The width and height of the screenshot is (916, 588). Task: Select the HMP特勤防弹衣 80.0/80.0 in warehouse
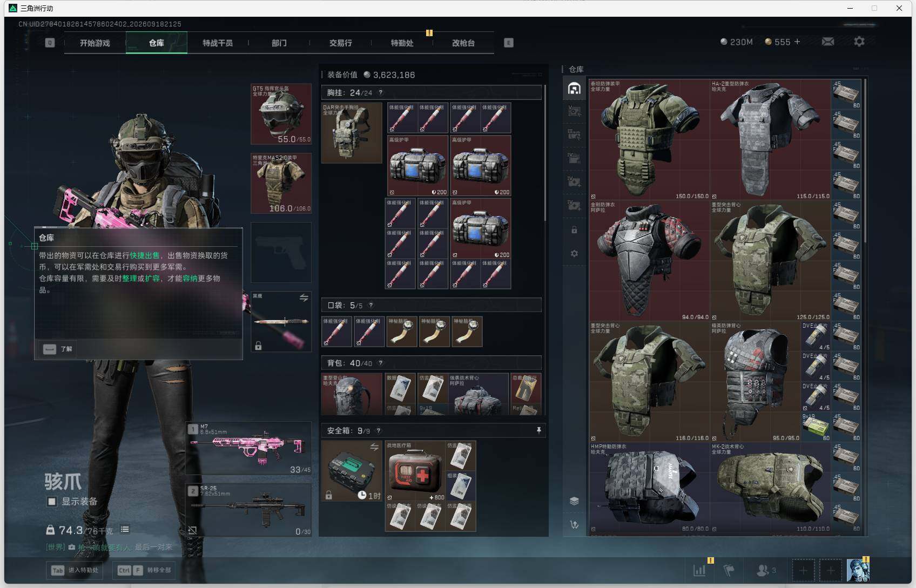tap(649, 488)
